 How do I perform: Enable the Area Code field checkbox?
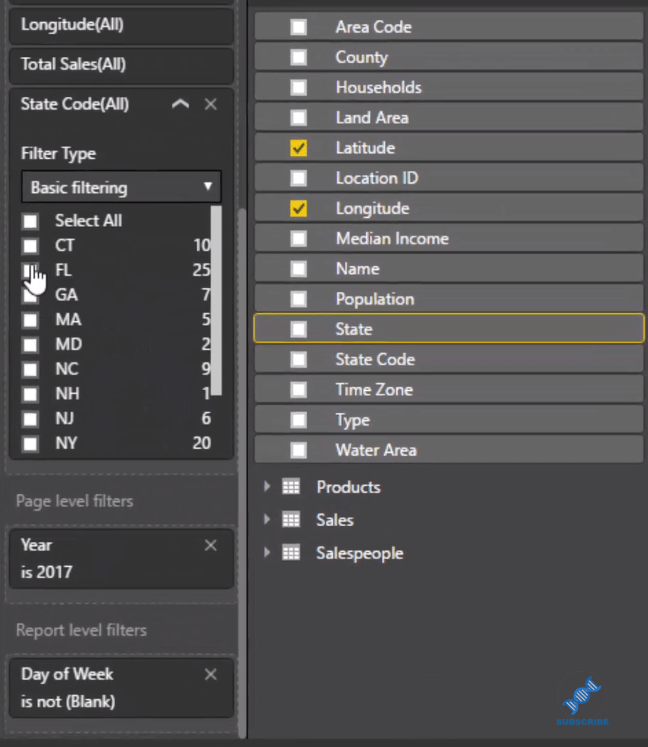(299, 27)
